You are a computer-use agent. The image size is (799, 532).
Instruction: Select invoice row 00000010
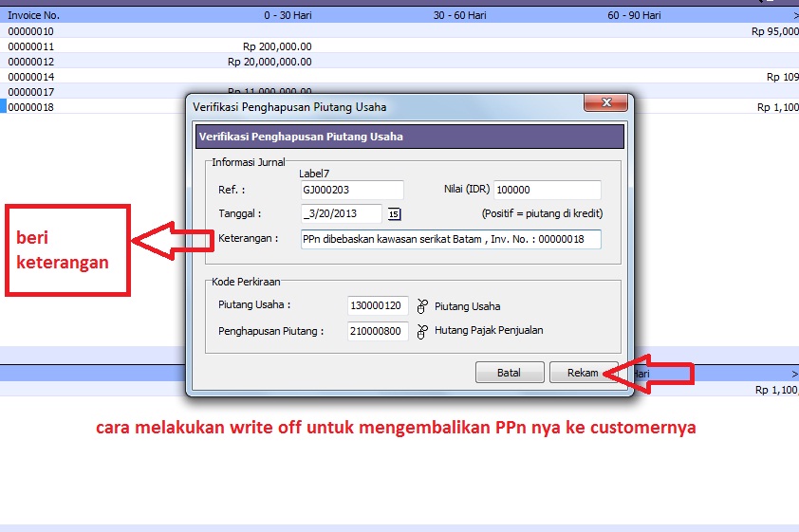31,31
